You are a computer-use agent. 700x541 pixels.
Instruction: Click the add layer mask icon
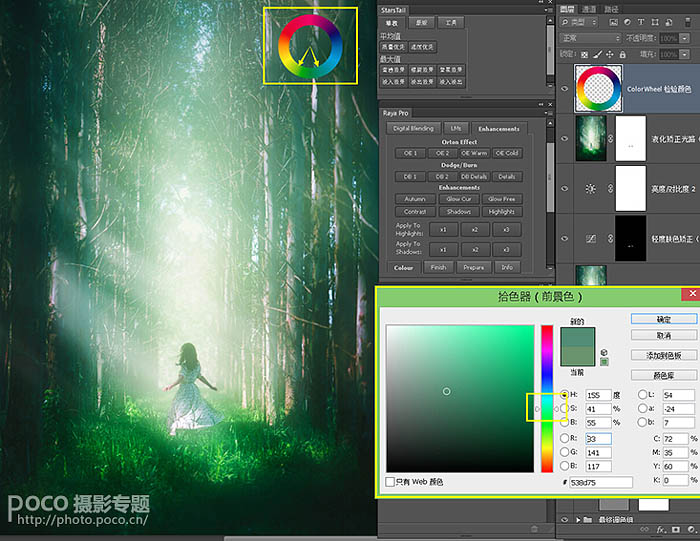tap(676, 529)
